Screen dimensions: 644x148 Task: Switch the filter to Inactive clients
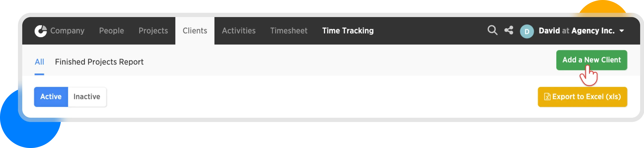tap(87, 97)
